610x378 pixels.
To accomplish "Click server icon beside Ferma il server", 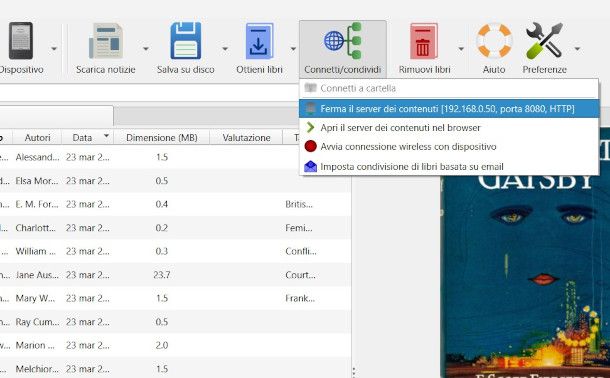I will [x=310, y=108].
